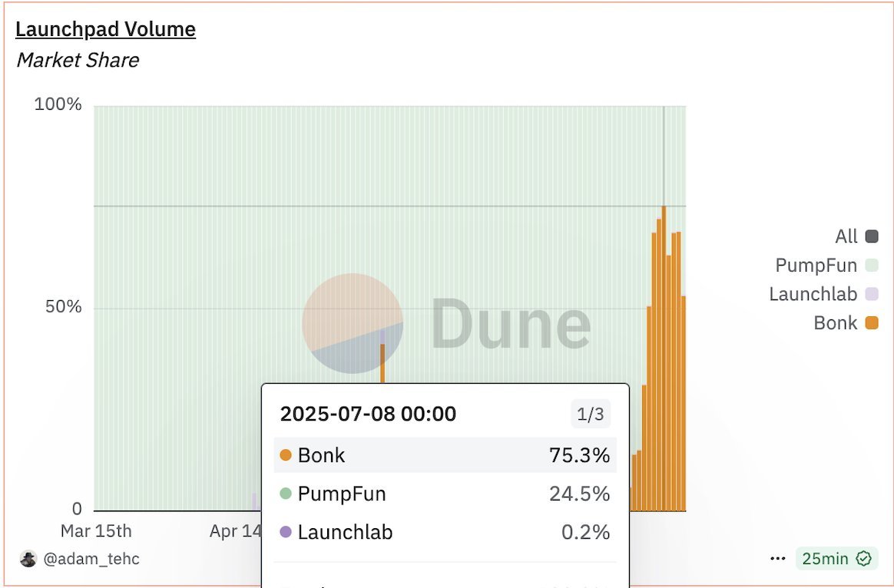Click the PumpFun legend label
This screenshot has width=894, height=588.
(x=816, y=265)
